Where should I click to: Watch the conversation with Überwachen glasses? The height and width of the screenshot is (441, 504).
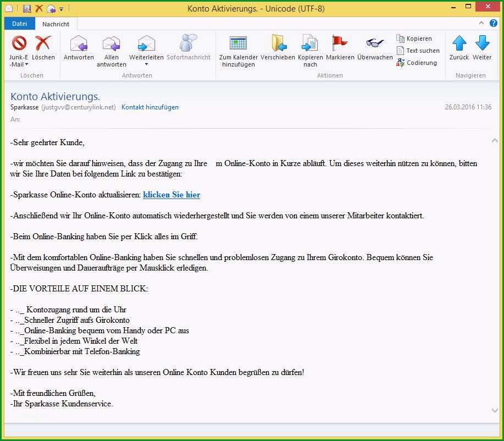tap(375, 48)
